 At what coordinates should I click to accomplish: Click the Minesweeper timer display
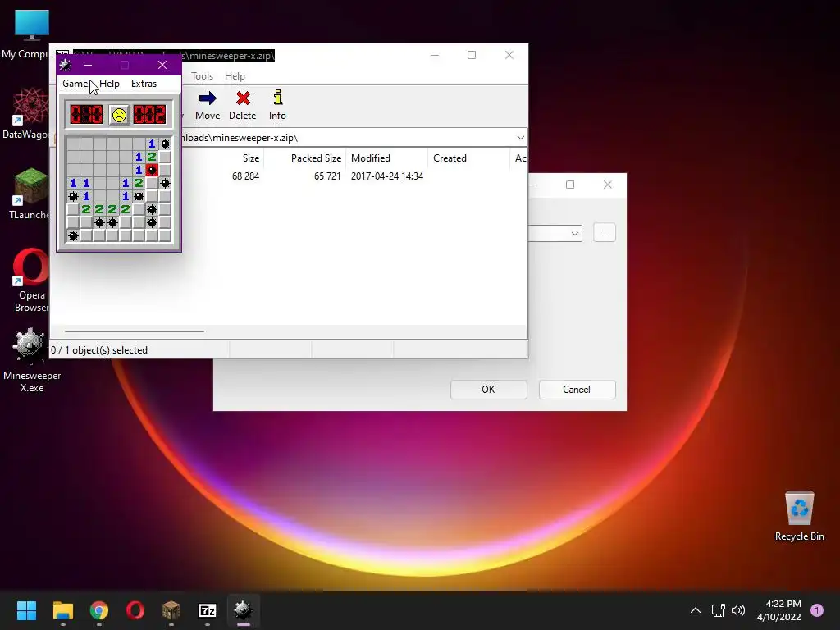click(x=149, y=115)
